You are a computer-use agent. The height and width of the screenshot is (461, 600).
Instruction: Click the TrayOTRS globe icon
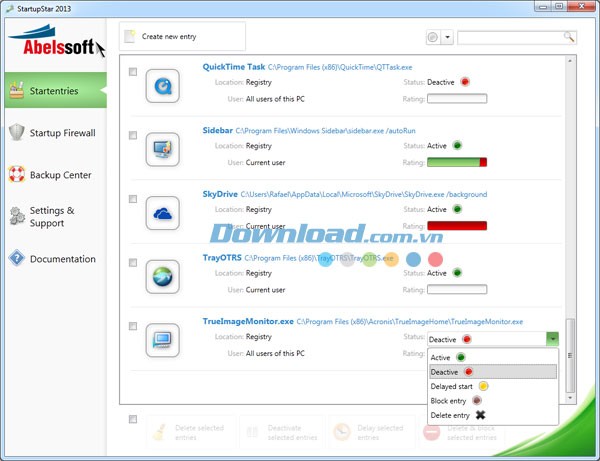click(162, 276)
